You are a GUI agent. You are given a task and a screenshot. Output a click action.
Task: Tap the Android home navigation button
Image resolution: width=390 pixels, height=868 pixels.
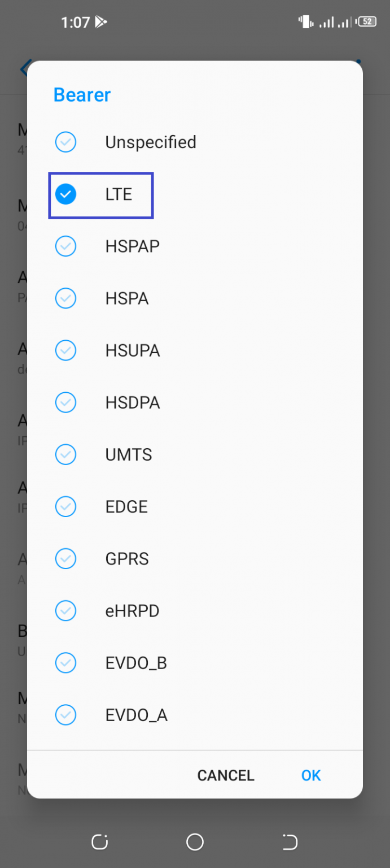195,842
